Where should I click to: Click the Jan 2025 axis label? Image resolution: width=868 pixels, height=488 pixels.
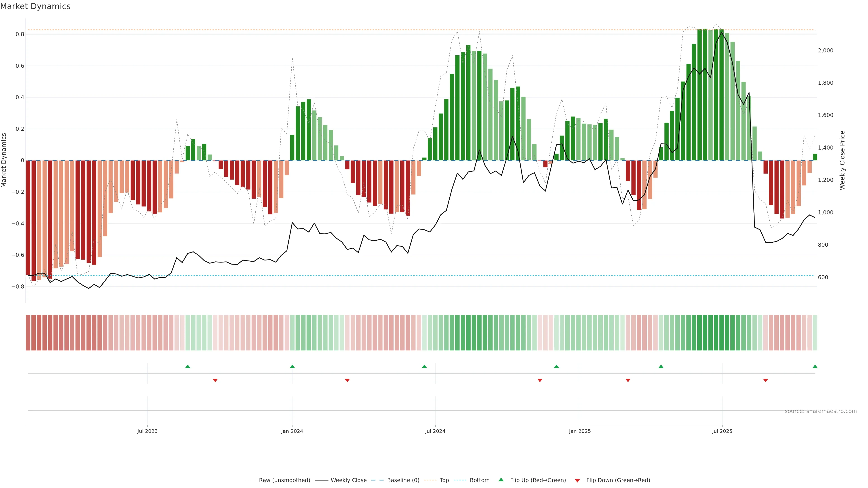coord(580,431)
